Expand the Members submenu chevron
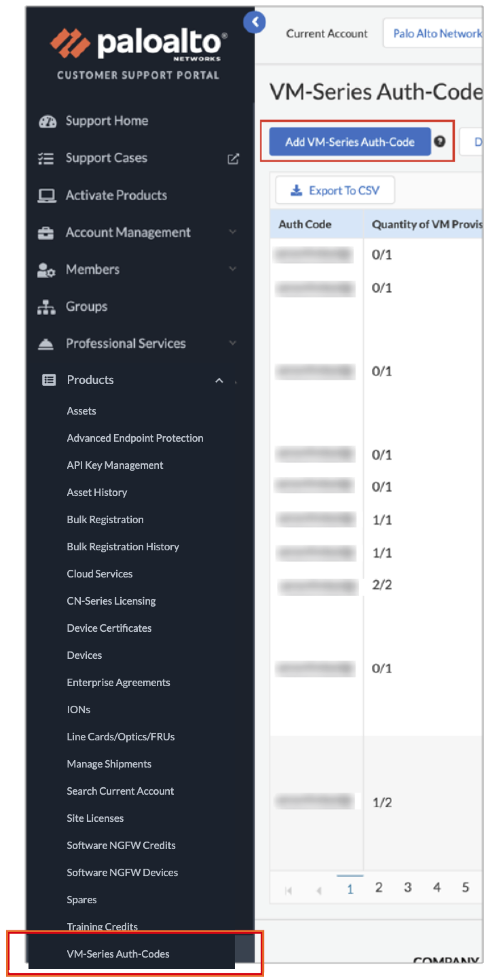This screenshot has height=980, width=491. point(233,269)
